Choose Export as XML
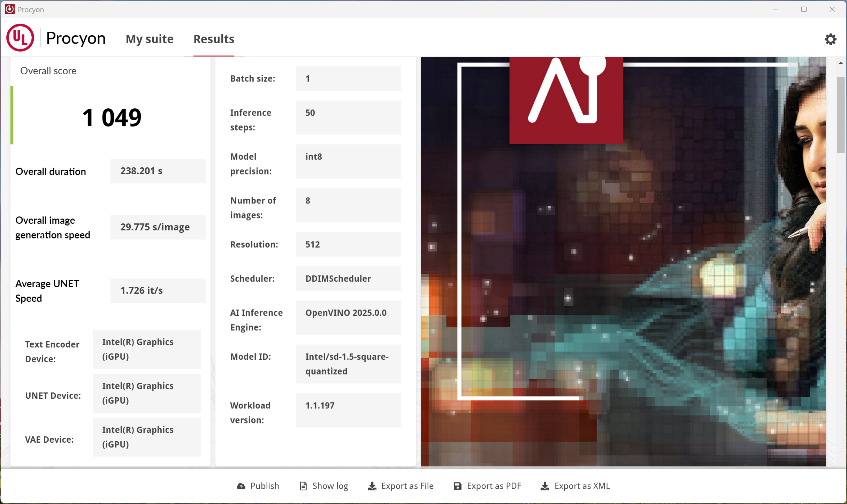847x504 pixels. 575,486
